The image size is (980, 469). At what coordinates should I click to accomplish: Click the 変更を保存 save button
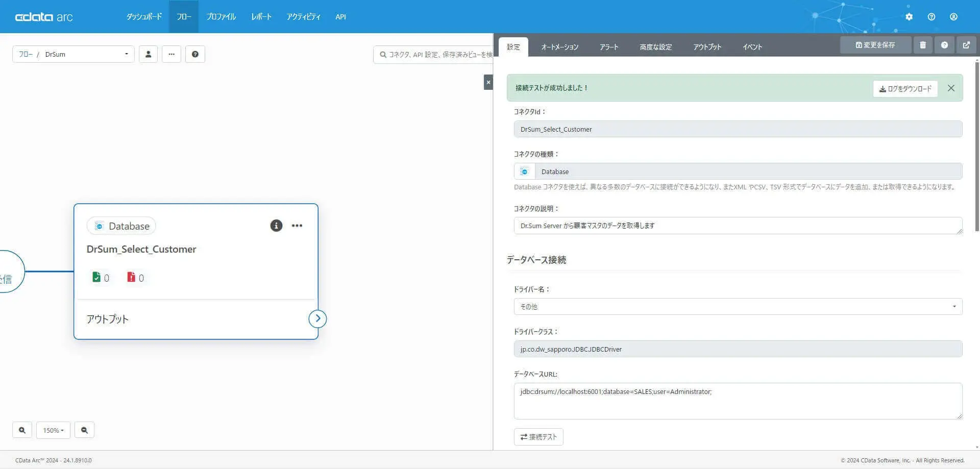875,45
